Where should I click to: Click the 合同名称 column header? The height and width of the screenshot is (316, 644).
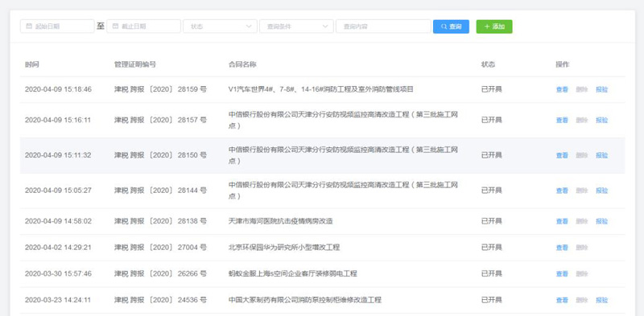pos(242,64)
